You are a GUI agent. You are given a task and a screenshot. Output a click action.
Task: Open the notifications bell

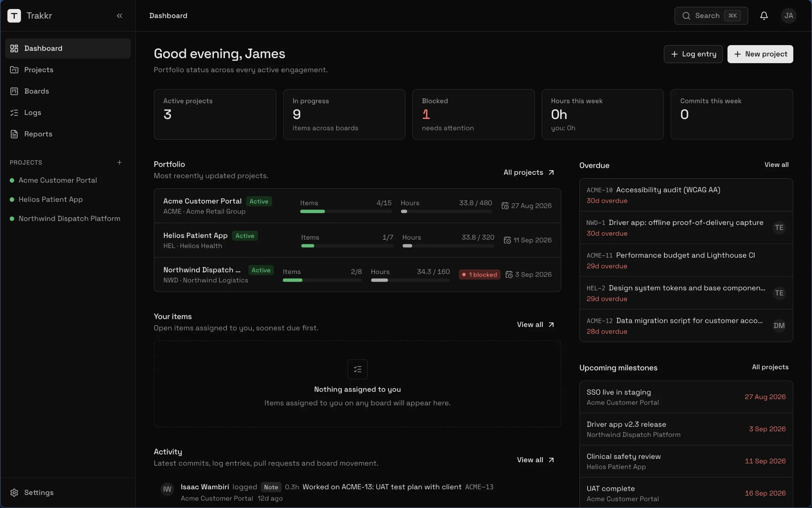[x=764, y=15]
